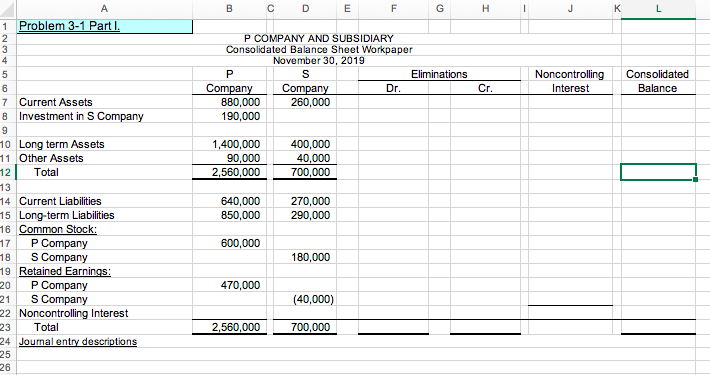Click the 'Other Assets' label

tap(51, 159)
